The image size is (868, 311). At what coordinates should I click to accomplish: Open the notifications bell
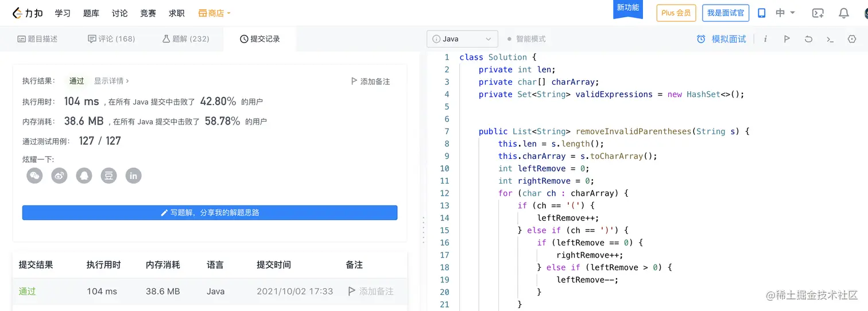tap(843, 13)
